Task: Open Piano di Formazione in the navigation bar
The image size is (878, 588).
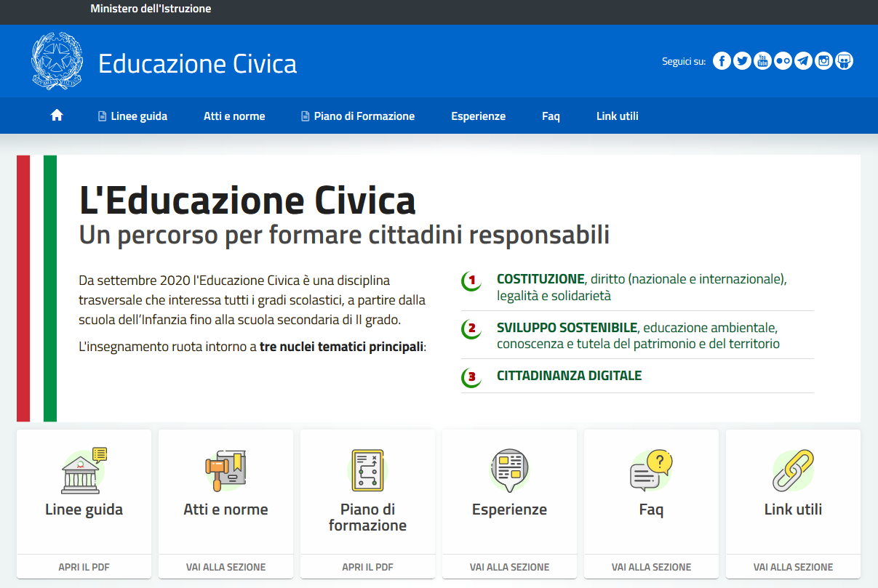Action: point(358,116)
